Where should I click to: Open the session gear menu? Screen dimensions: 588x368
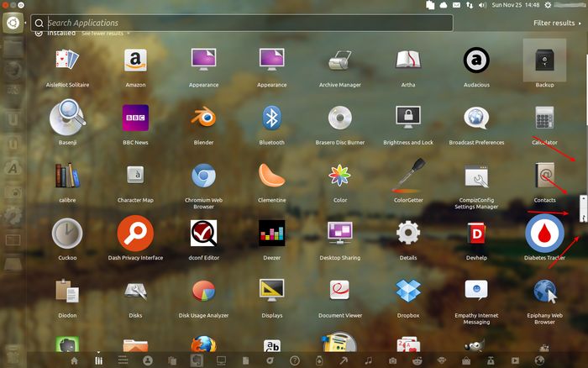tap(548, 5)
